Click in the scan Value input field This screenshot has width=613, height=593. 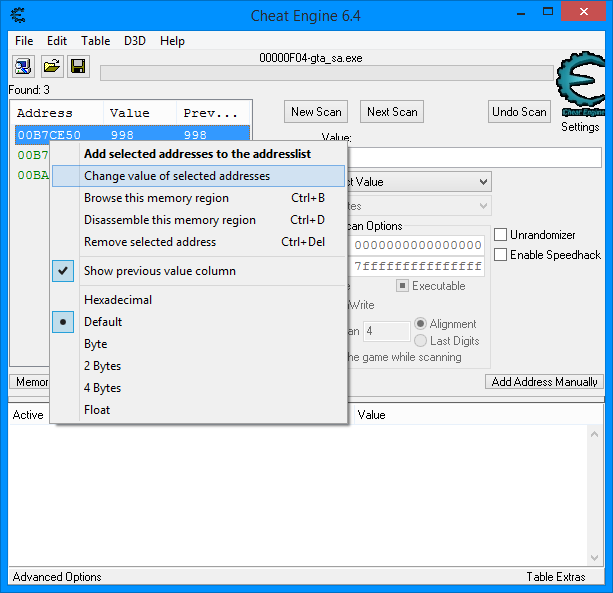click(x=474, y=158)
